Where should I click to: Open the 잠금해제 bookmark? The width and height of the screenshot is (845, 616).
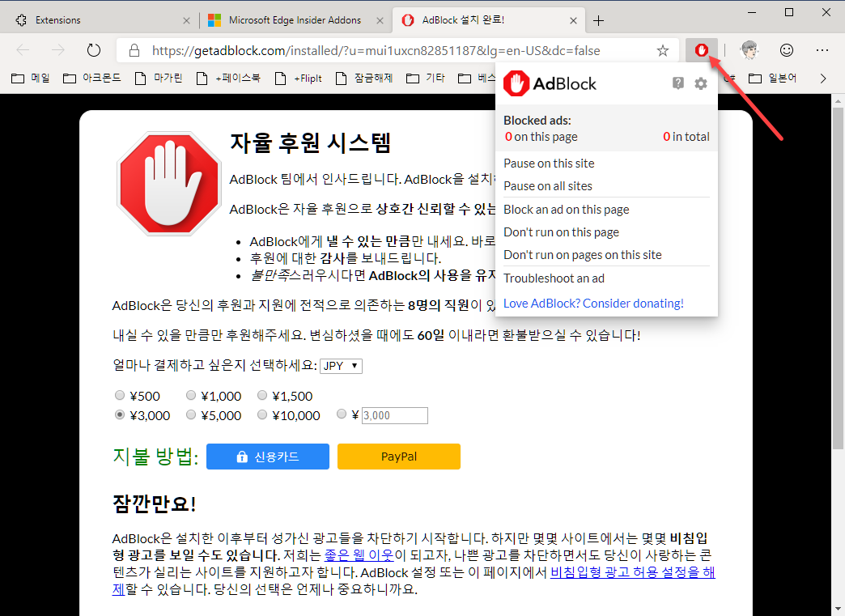coord(363,79)
